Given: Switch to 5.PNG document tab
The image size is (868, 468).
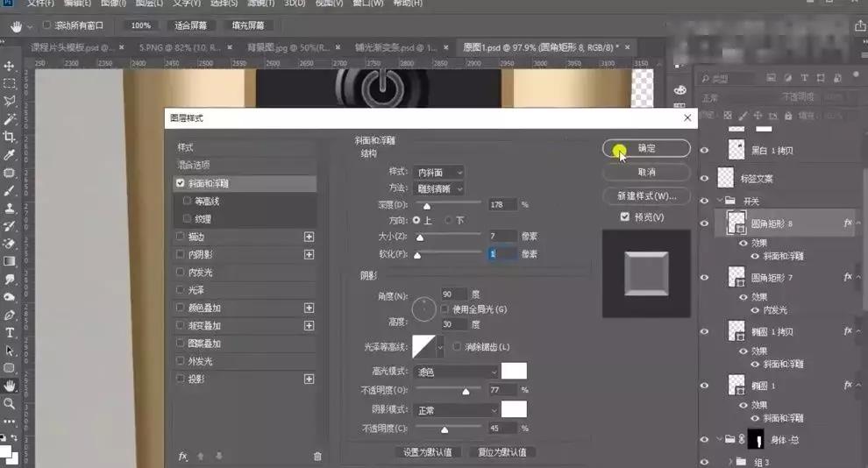Looking at the screenshot, I should (x=180, y=47).
